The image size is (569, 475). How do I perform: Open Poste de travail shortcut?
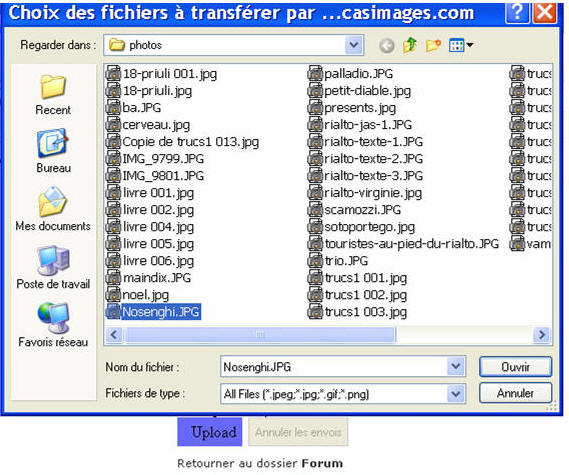tap(53, 267)
